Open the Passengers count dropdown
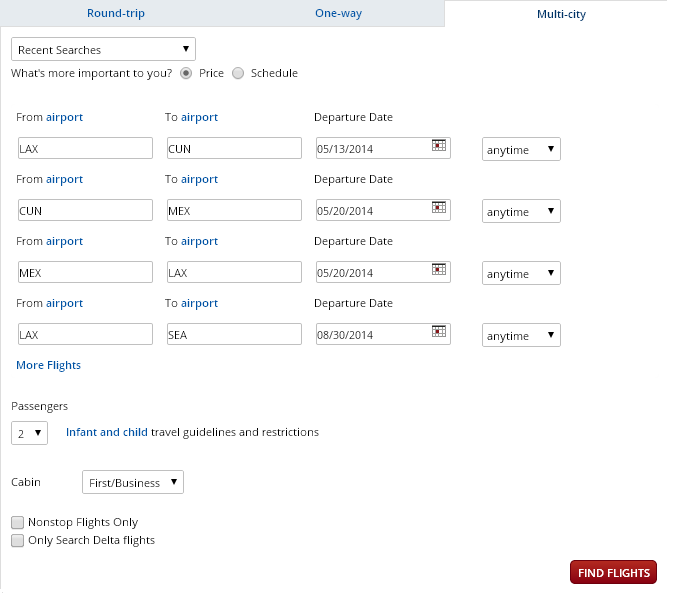The image size is (675, 593). 29,433
